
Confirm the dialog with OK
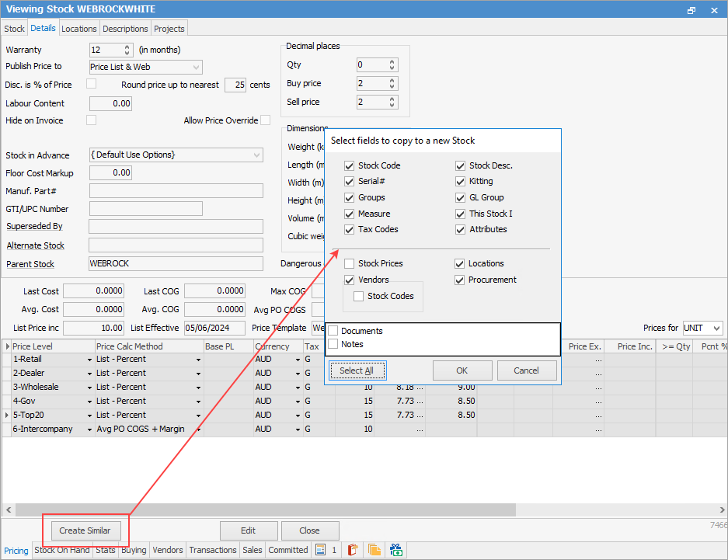click(x=462, y=370)
